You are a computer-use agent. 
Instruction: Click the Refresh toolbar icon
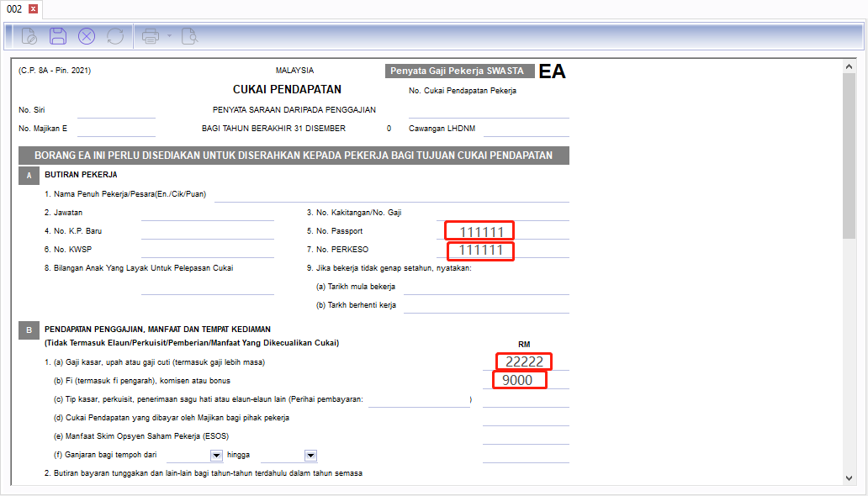coord(115,36)
